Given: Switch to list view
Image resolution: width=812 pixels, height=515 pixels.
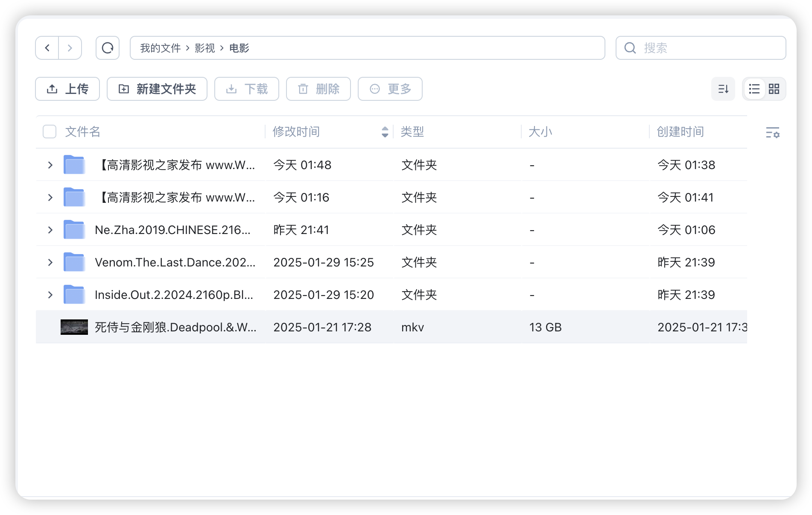Looking at the screenshot, I should coord(754,89).
